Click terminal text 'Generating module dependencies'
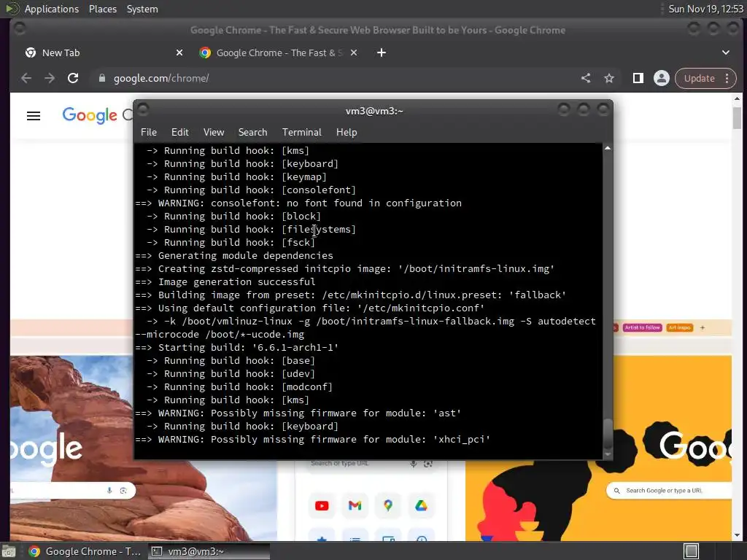 click(246, 256)
